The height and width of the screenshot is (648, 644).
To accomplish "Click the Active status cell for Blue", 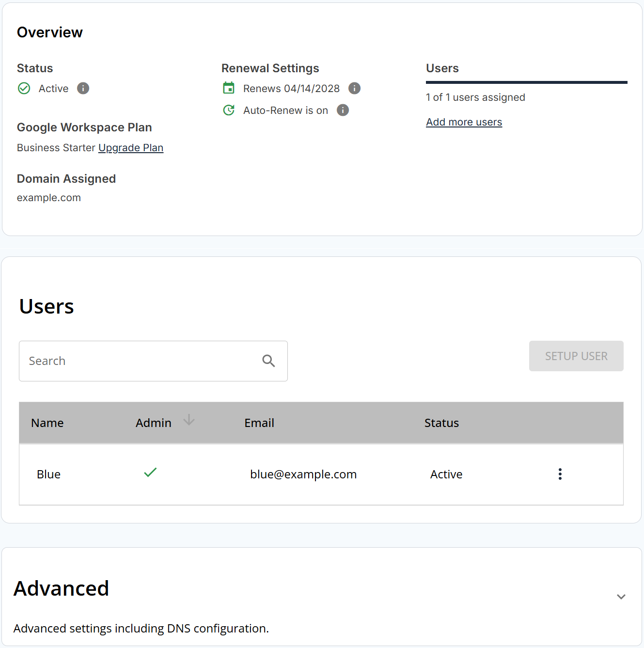I will (446, 474).
